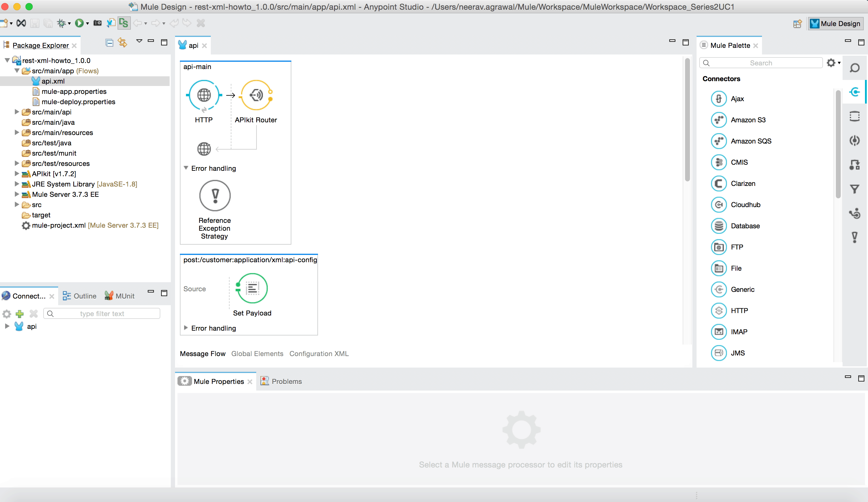
Task: Open the debug icon in the toolbar
Action: (62, 23)
